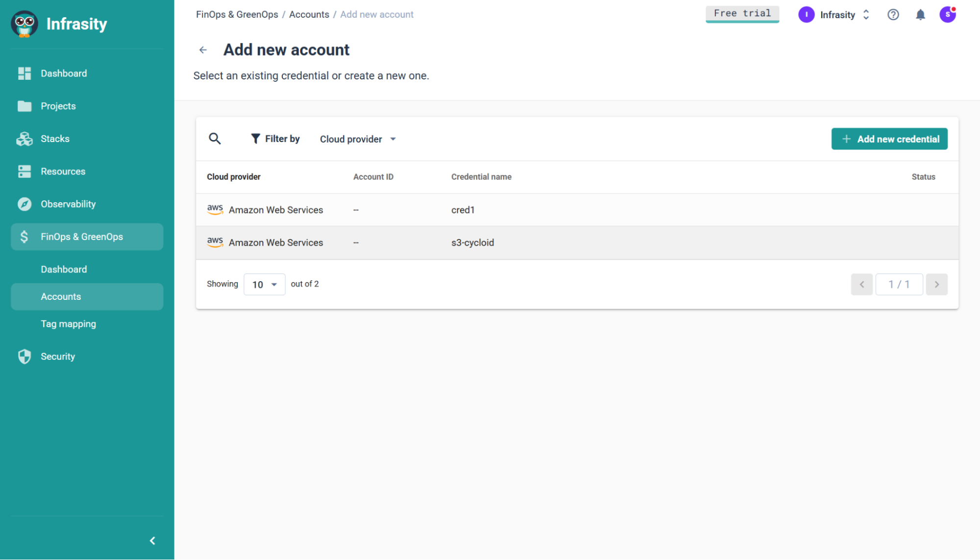Open the notifications bell

click(x=920, y=15)
